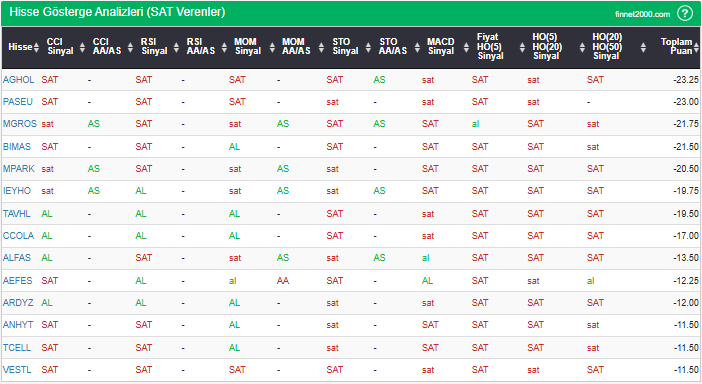Screen dimensions: 702x384
Task: Sort by the MACD Sinyal column arrows
Action: click(x=466, y=47)
